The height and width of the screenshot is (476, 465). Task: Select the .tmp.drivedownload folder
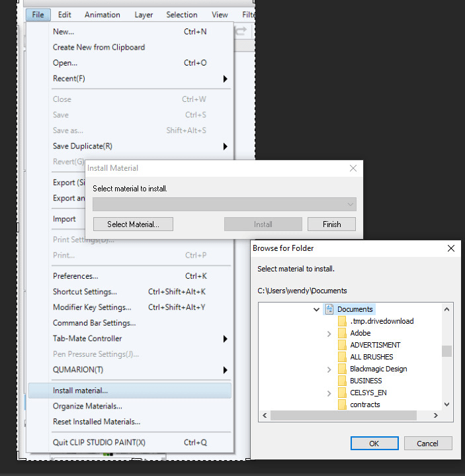382,321
